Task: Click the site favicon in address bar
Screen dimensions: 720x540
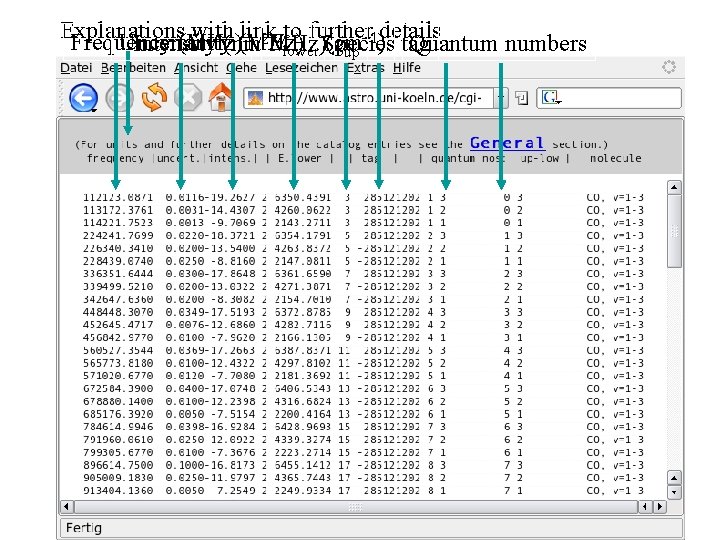Action: pos(255,98)
